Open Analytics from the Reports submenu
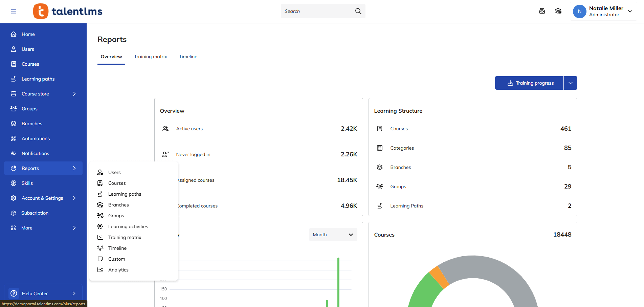The image size is (644, 307). 118,270
